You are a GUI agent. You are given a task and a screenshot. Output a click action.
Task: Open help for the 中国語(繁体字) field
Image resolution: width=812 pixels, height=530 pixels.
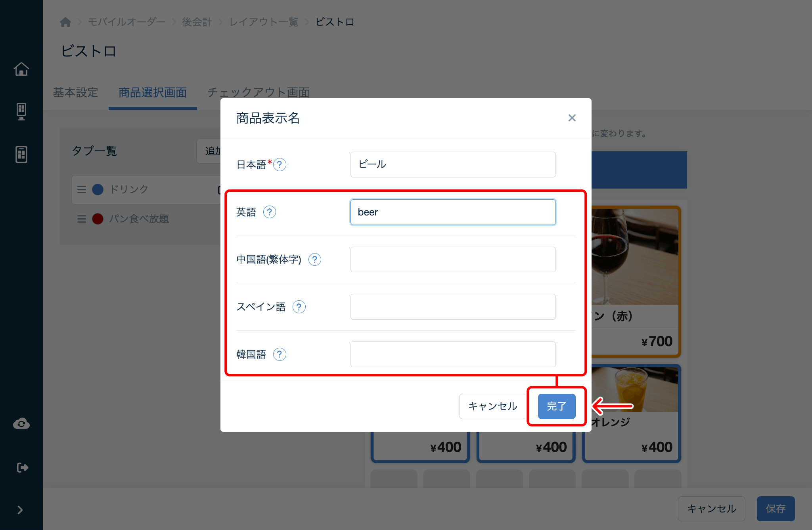314,259
